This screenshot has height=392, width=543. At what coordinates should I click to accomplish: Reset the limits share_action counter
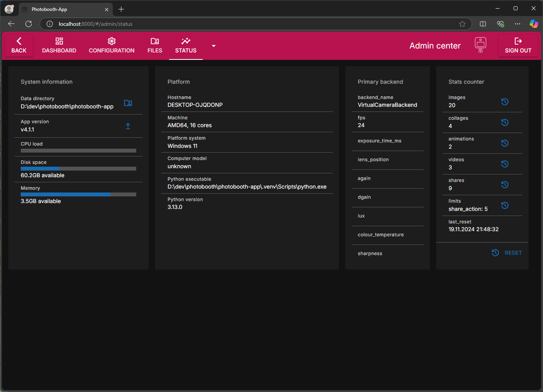pos(505,205)
